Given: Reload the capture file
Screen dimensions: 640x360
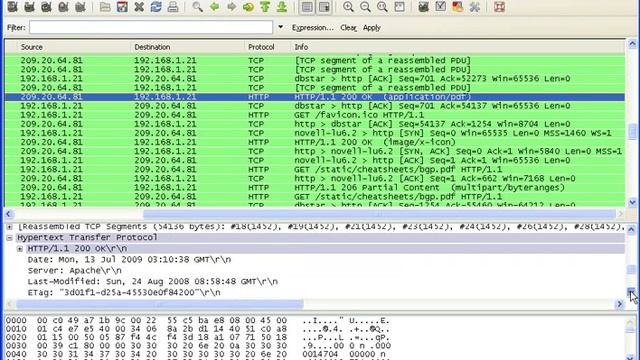Looking at the screenshot, I should click(156, 7).
